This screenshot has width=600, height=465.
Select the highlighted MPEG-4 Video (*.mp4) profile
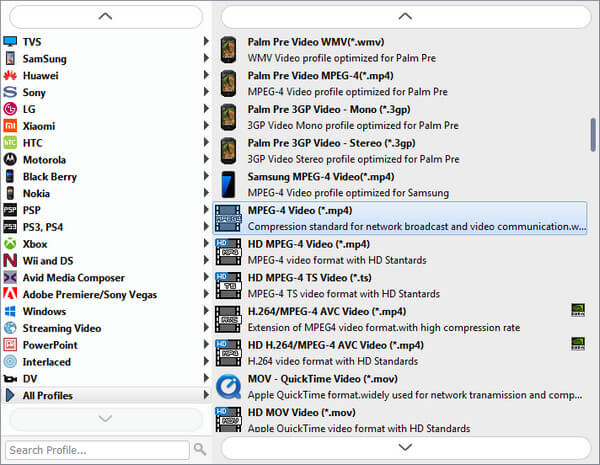(400, 218)
